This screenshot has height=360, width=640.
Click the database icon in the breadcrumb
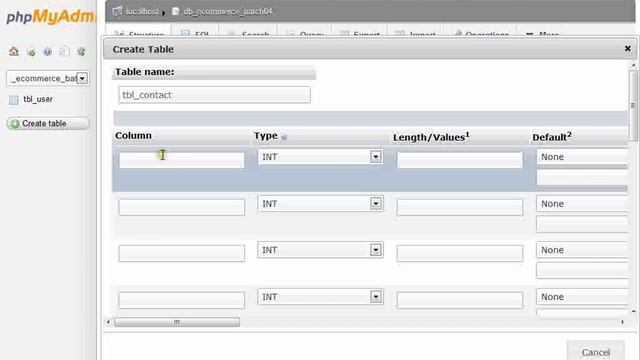point(176,11)
